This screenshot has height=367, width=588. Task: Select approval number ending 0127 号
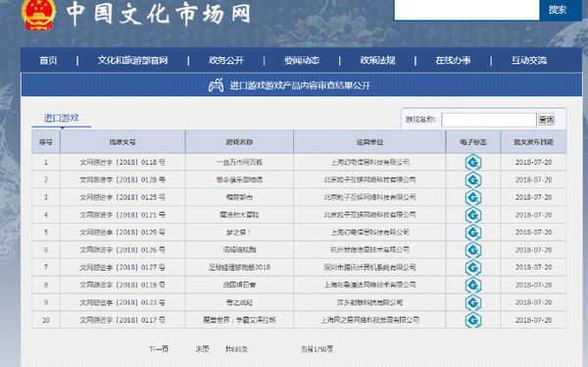[122, 268]
